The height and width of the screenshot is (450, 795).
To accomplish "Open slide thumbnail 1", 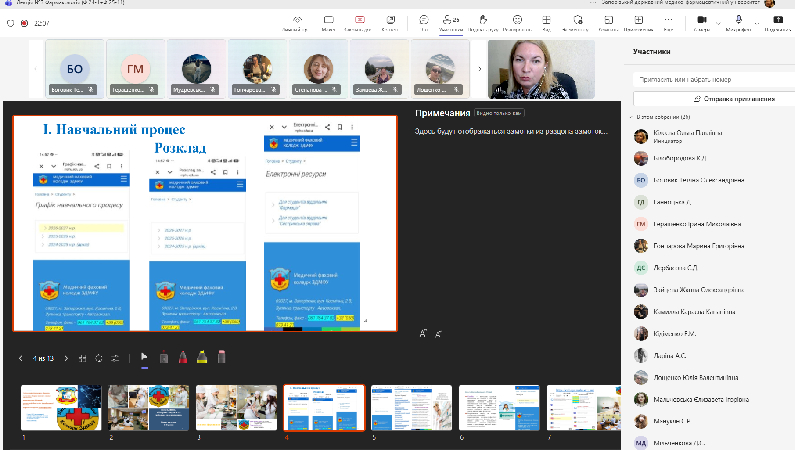I will click(x=61, y=408).
